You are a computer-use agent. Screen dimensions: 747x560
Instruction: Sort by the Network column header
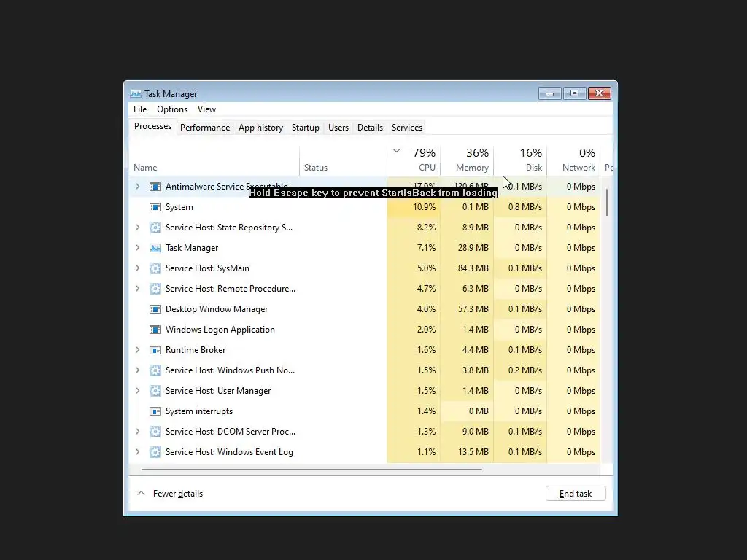pyautogui.click(x=573, y=161)
